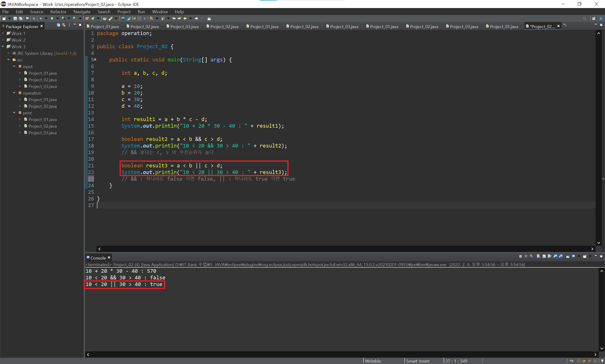Open Project_03.java under print package
605x364 pixels.
coord(43,133)
